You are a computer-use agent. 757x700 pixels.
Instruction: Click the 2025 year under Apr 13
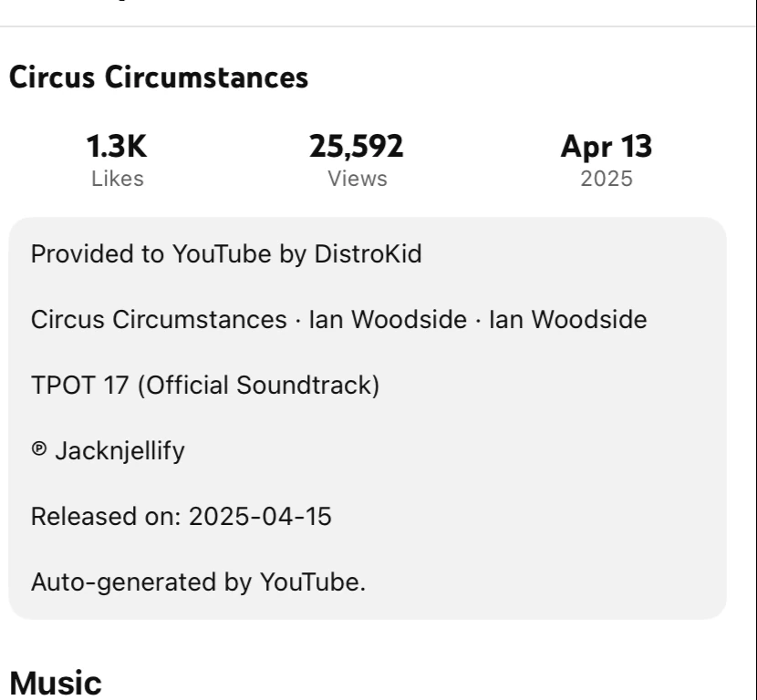[606, 180]
